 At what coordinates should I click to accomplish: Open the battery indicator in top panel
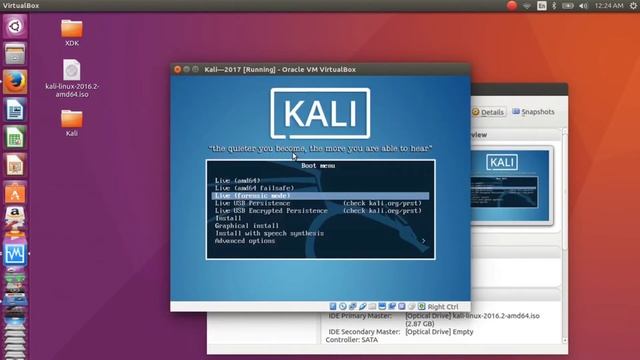tap(568, 6)
